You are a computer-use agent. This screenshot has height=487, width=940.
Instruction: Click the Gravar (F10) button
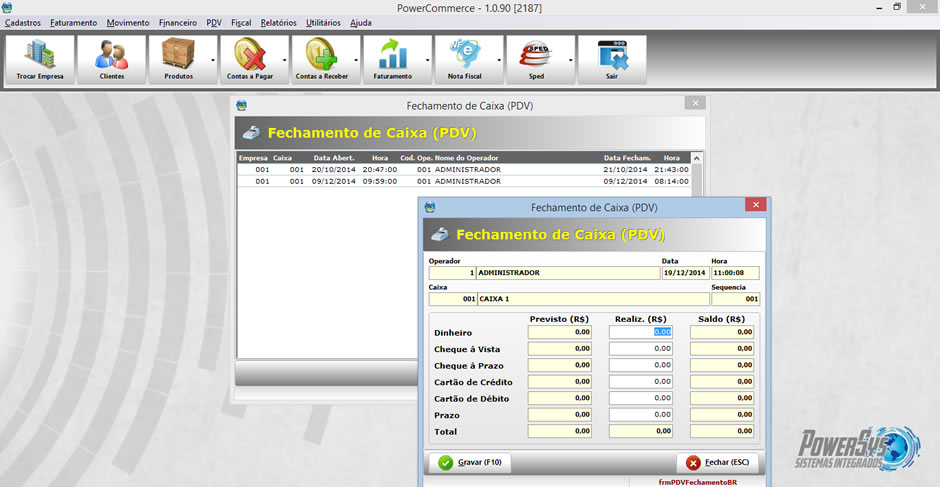point(469,463)
